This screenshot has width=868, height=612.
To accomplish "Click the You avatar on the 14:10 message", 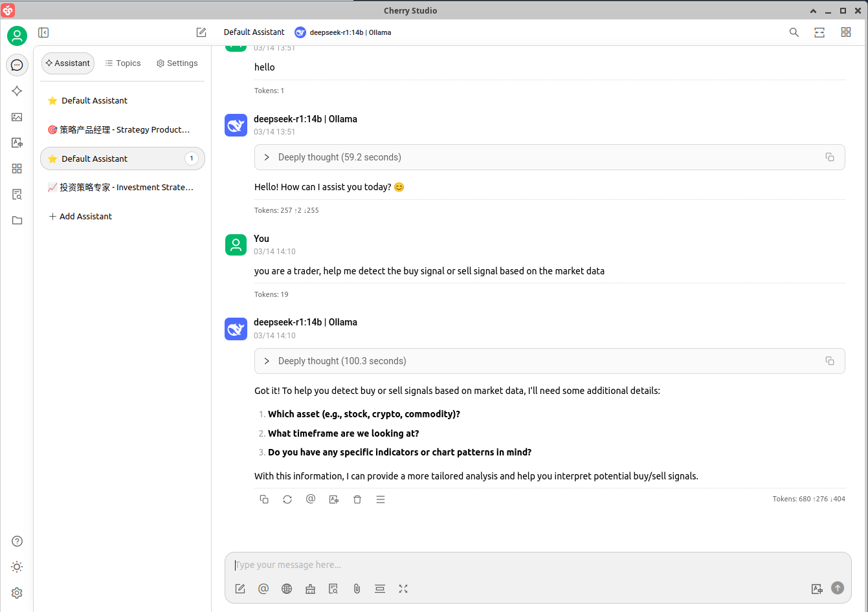I will pos(236,245).
